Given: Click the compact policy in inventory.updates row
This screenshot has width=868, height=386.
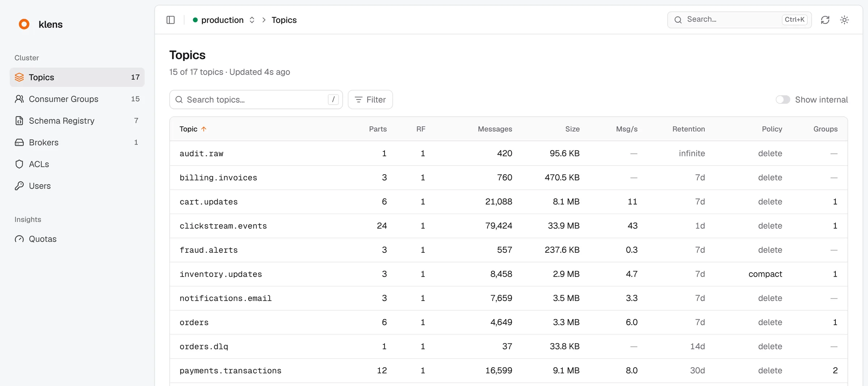Looking at the screenshot, I should 765,274.
